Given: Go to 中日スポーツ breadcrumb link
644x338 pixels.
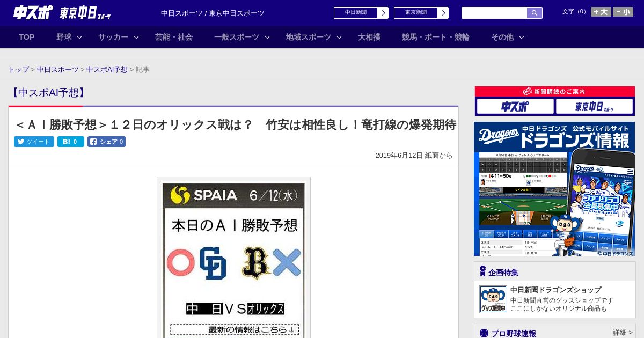Looking at the screenshot, I should click(x=58, y=70).
